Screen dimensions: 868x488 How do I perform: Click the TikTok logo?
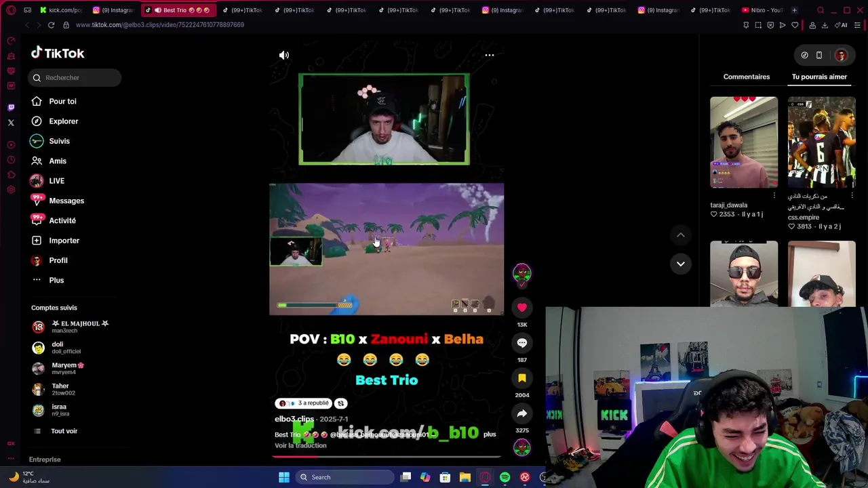pos(58,54)
